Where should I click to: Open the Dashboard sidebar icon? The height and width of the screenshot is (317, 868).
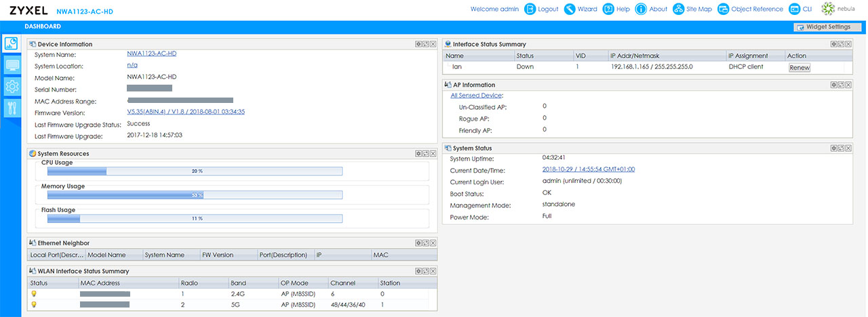pyautogui.click(x=11, y=44)
